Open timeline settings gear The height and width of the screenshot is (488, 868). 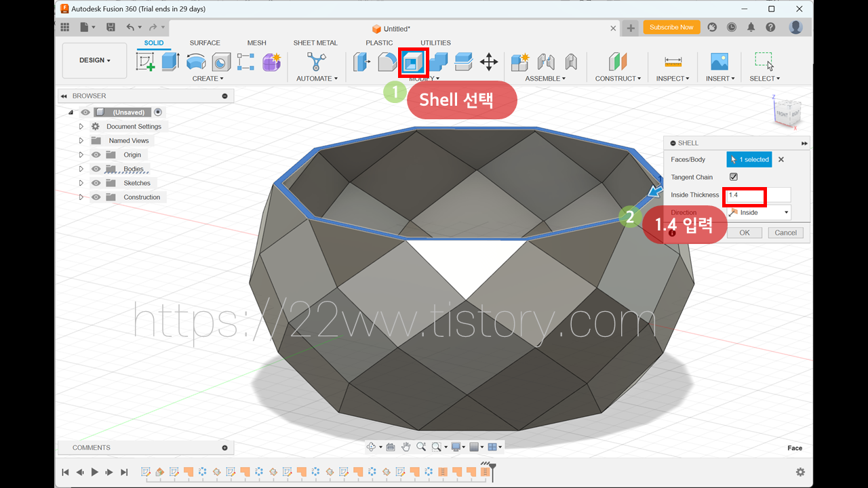coord(800,472)
